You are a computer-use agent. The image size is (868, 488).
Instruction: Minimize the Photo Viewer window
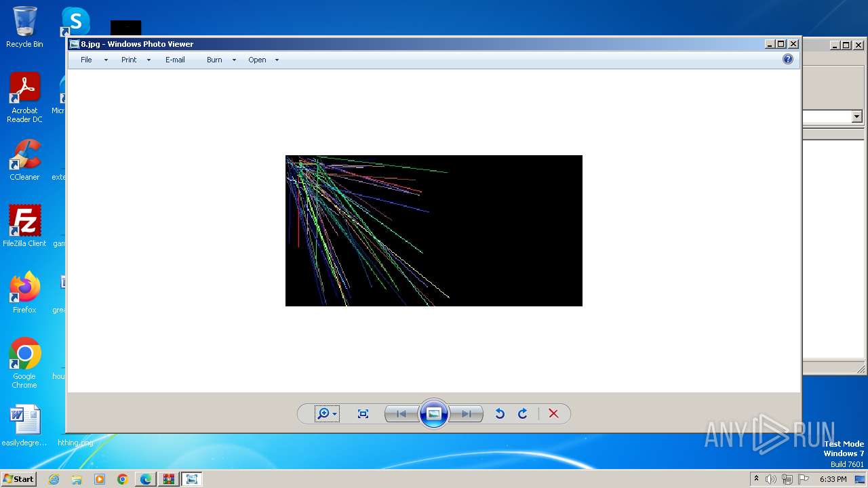pos(770,44)
